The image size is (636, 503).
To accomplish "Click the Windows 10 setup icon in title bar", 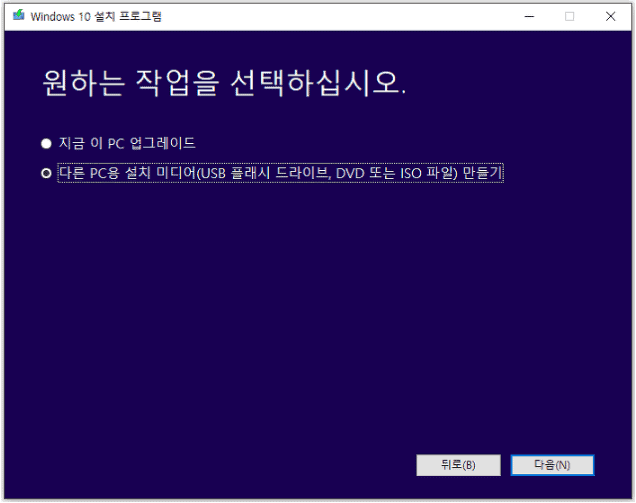I will coord(18,16).
